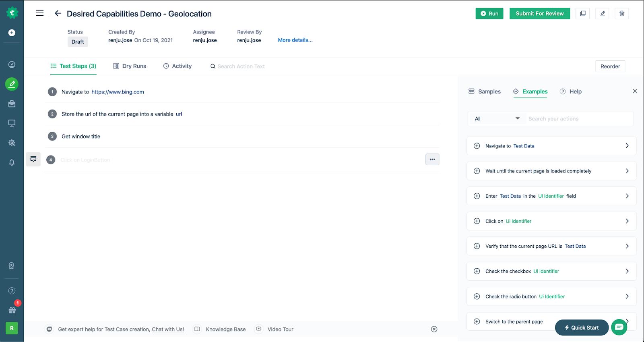The width and height of the screenshot is (644, 342).
Task: Add the 'Wait until the current page' action
Action: 477,171
